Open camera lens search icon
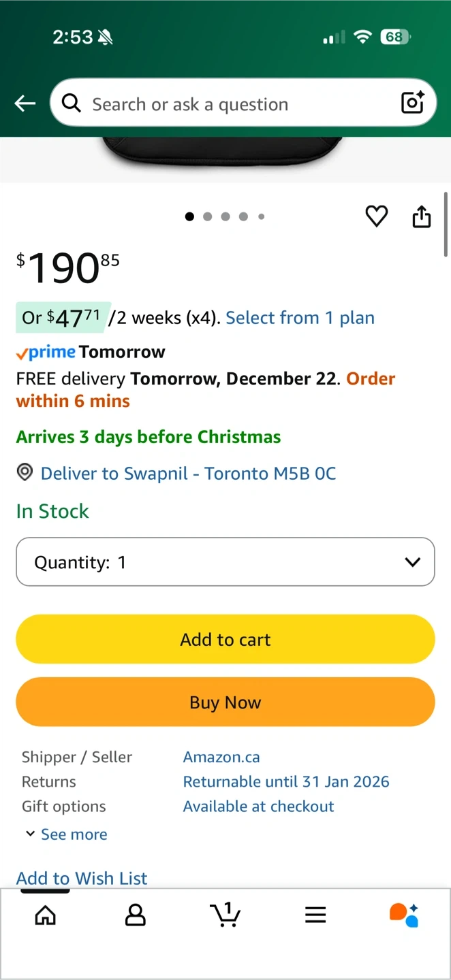The image size is (451, 980). click(x=413, y=103)
